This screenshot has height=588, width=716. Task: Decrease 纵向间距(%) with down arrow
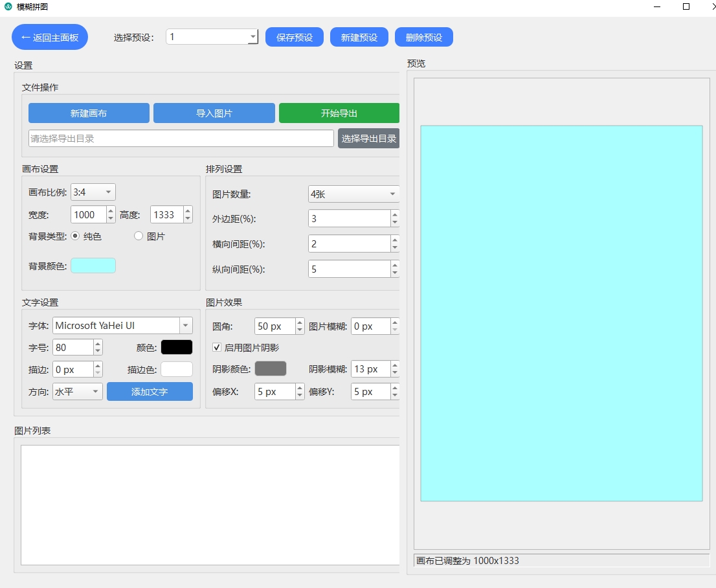pos(395,273)
